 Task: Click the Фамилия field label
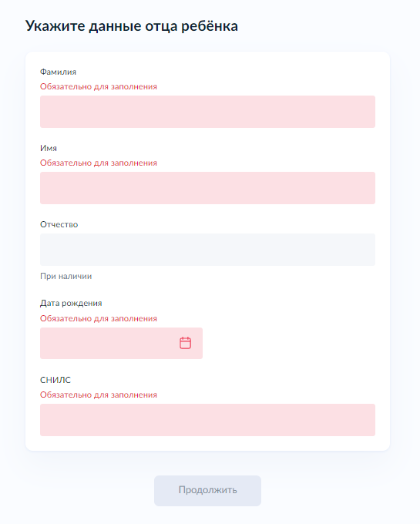[x=58, y=72]
